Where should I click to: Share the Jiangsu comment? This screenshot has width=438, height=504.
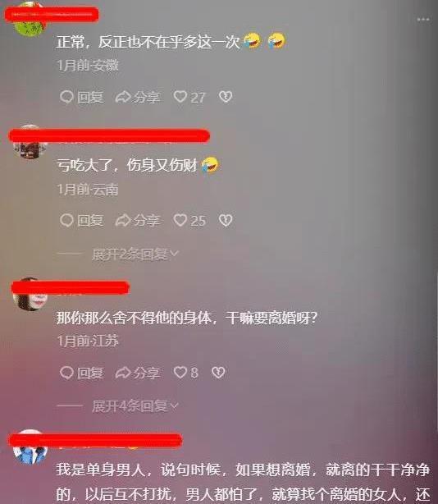138,373
